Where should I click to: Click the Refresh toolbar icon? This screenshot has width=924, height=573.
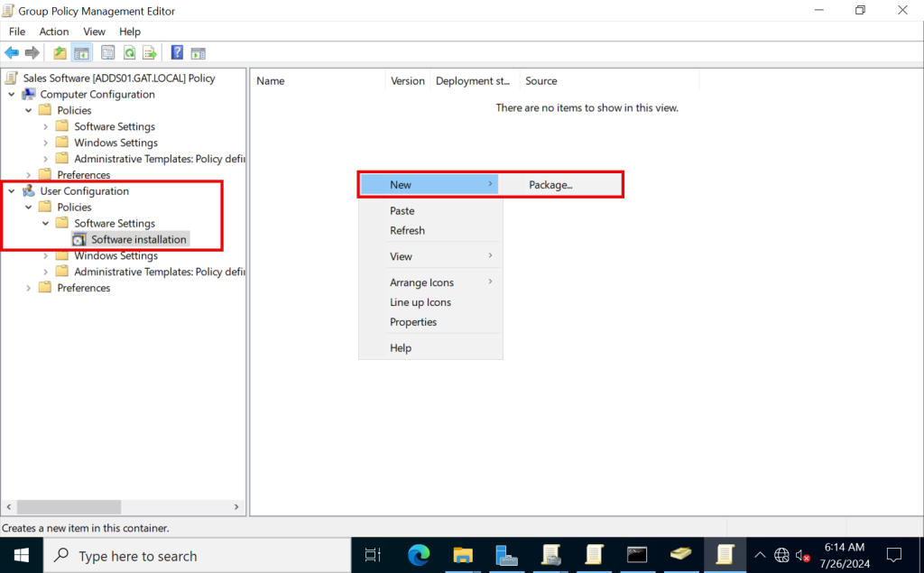pyautogui.click(x=129, y=51)
